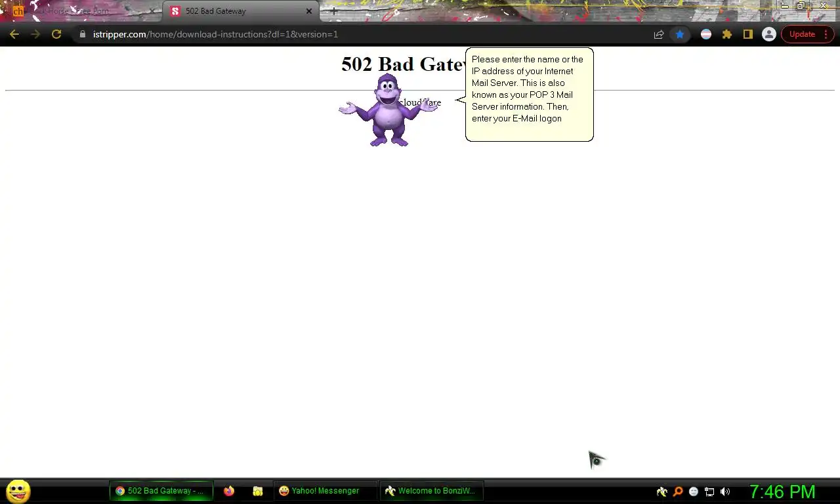
Task: Reload the 502 Bad Gateway page
Action: (x=56, y=34)
